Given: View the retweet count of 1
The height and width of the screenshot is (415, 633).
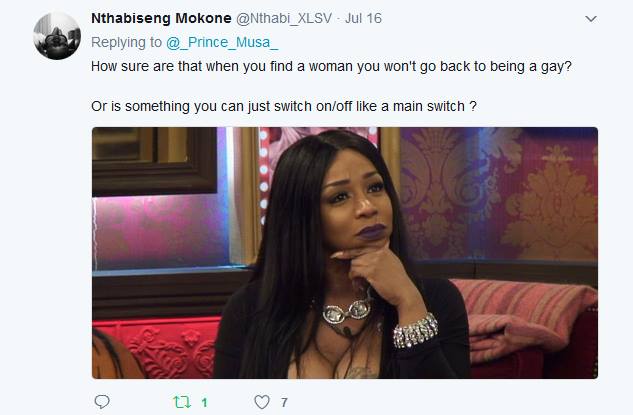Looking at the screenshot, I should point(204,402).
